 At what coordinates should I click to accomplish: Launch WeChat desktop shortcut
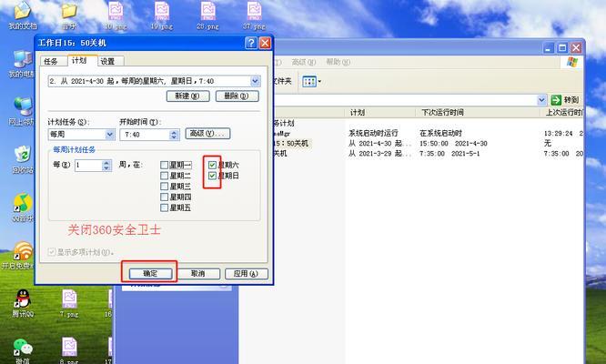(23, 351)
